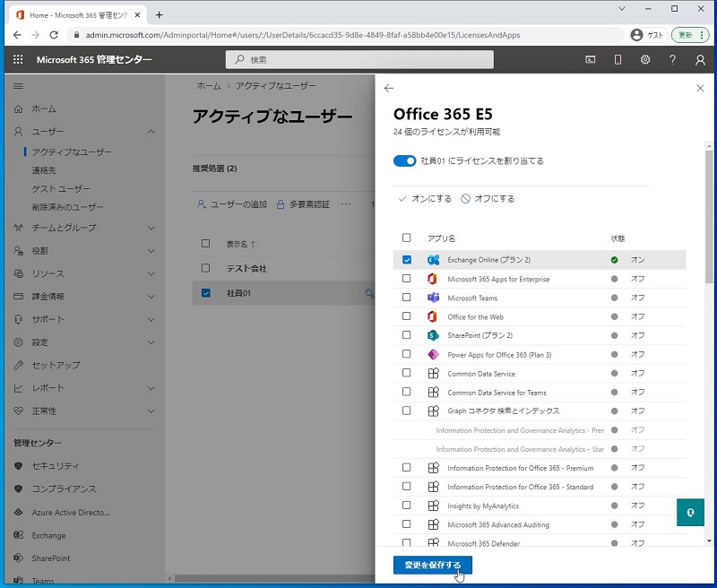Open the teal help chat widget button
717x588 pixels.
coord(690,512)
